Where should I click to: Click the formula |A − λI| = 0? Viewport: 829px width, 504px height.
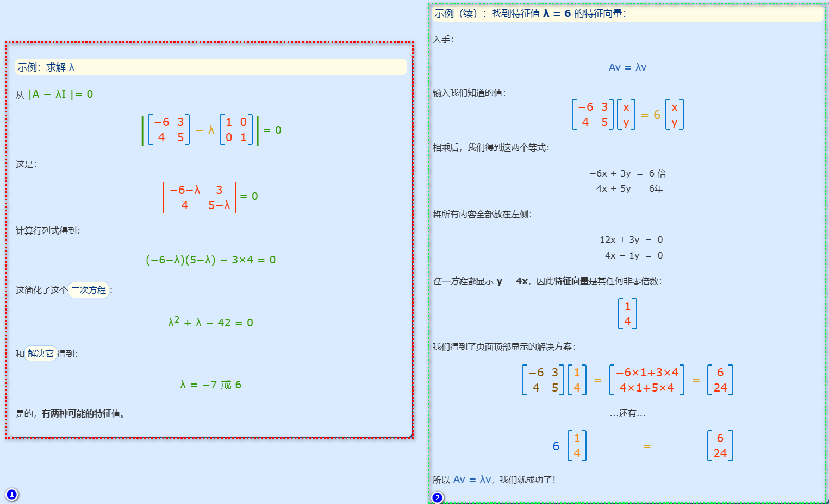(60, 94)
